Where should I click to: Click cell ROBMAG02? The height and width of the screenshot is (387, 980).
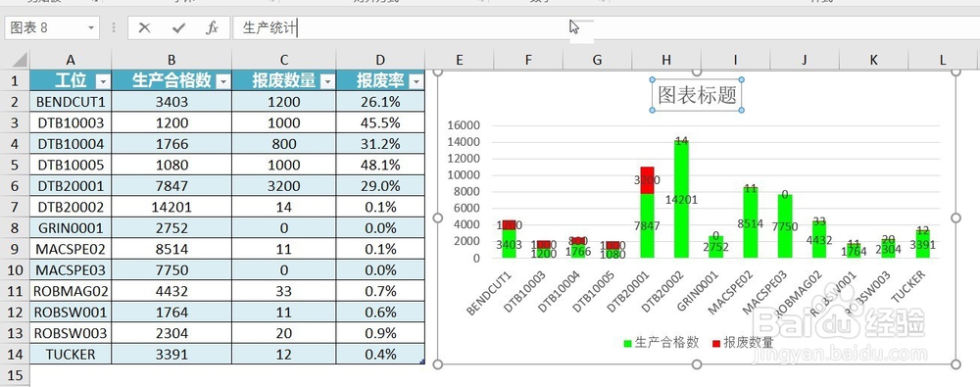pos(71,291)
